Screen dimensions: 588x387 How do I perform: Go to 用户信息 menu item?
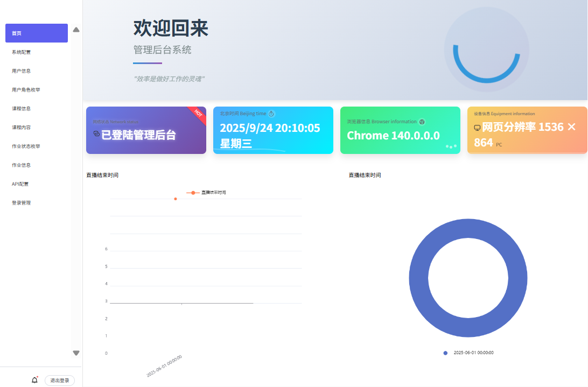point(22,71)
